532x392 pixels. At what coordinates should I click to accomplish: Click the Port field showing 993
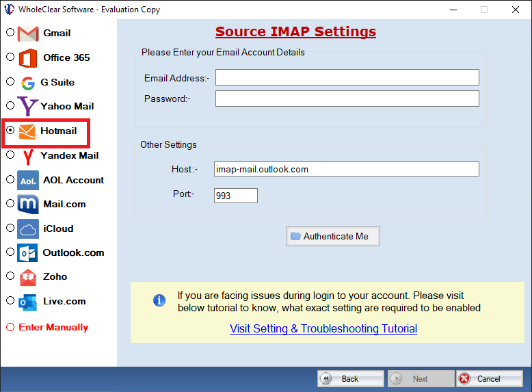pos(236,196)
